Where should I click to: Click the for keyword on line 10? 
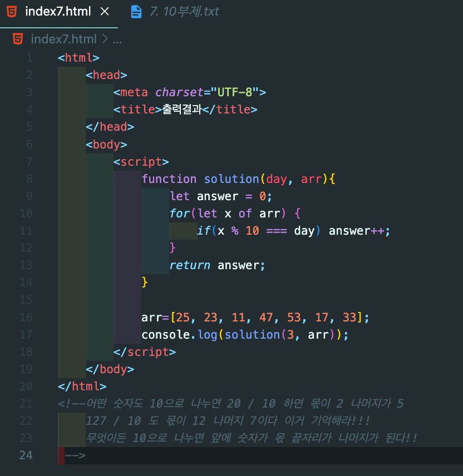[x=180, y=214]
